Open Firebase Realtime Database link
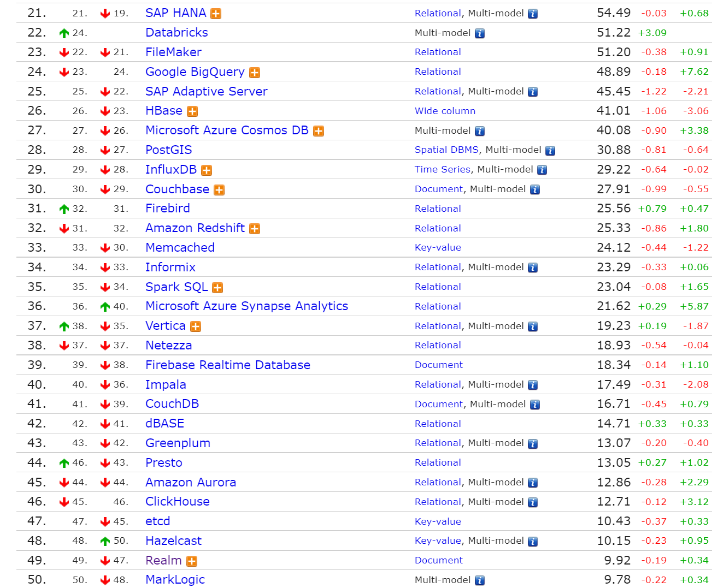Screen dimensions: 718x588 [x=228, y=365]
